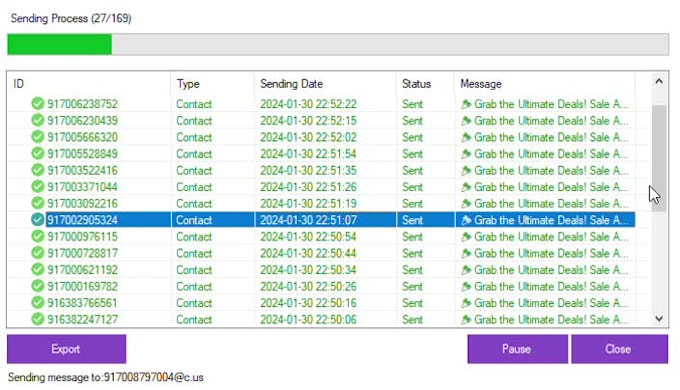
Task: Click the green check icon for 917006230439
Action: (38, 120)
